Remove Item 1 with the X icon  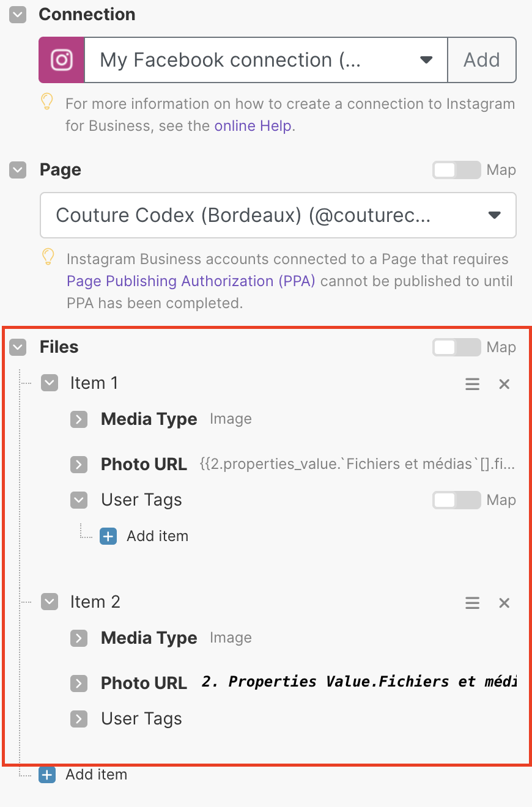tap(504, 384)
